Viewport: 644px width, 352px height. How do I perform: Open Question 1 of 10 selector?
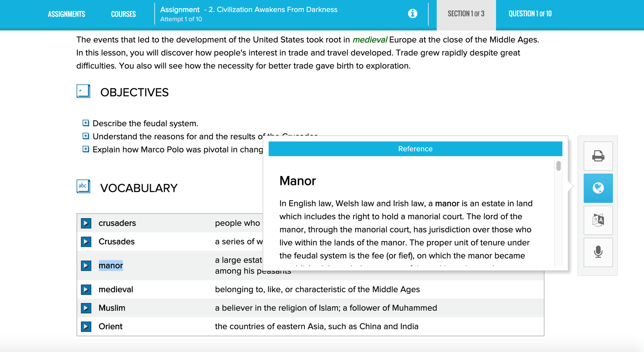point(530,14)
